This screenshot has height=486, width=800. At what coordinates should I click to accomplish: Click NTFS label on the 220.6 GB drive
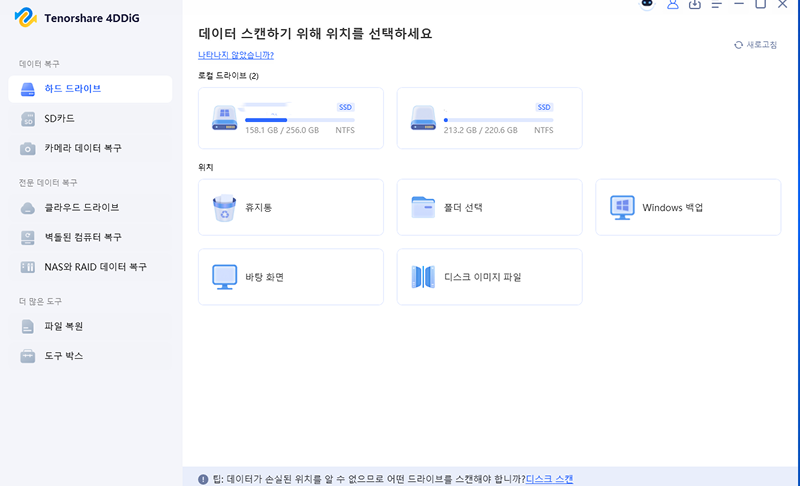click(x=543, y=130)
